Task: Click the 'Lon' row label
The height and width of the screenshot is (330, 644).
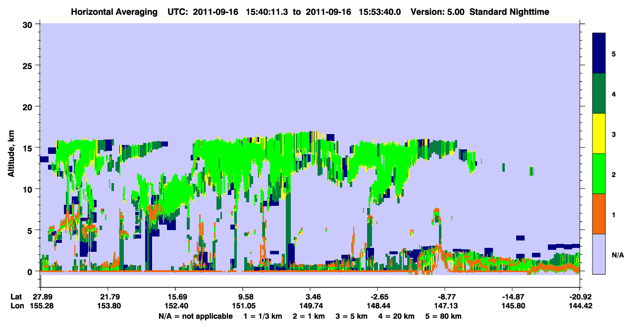Action: tap(16, 306)
